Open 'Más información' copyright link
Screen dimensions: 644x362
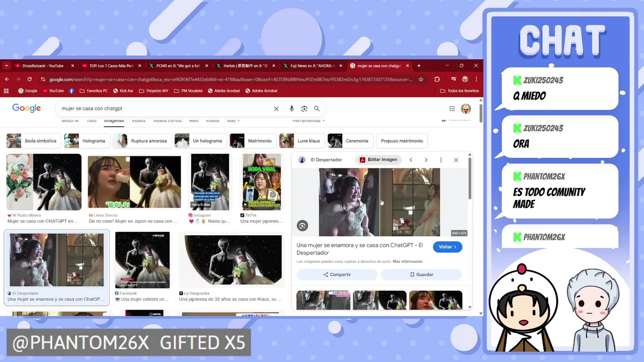pos(408,261)
